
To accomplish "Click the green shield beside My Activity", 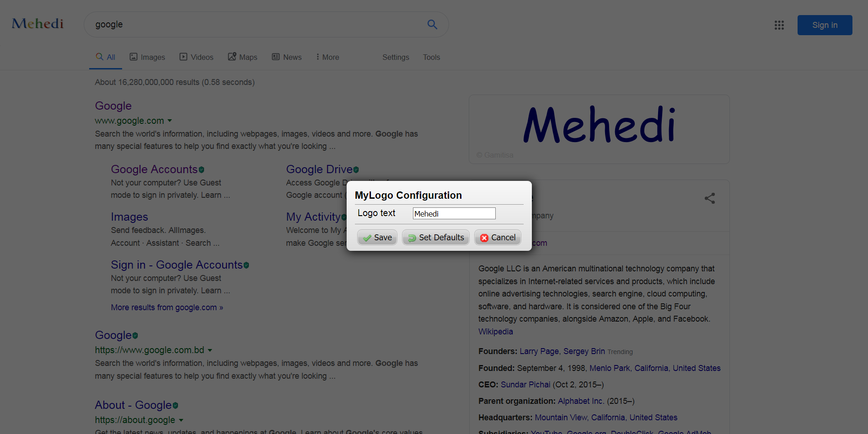I will [x=343, y=217].
